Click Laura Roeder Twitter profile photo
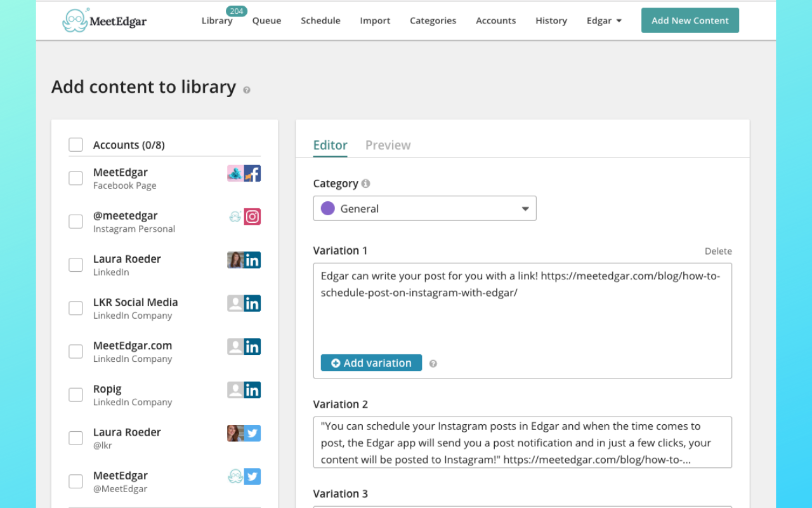The width and height of the screenshot is (812, 508). pyautogui.click(x=235, y=433)
